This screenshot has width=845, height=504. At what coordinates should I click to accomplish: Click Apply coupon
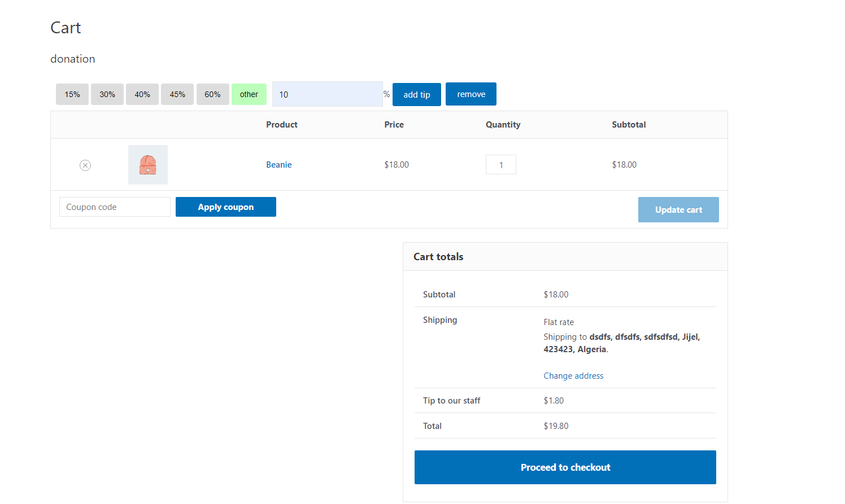pos(225,207)
